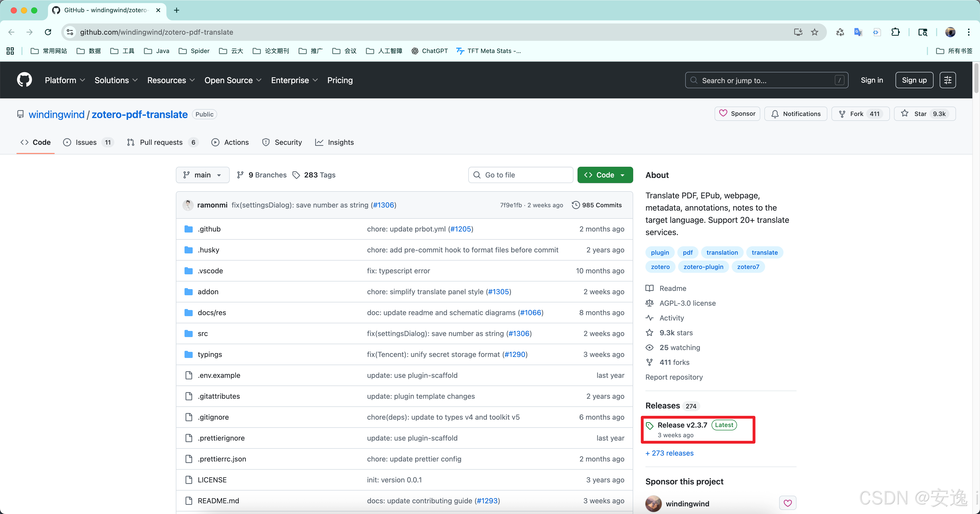Select the Code tab
Viewport: 980px width, 514px height.
click(x=35, y=142)
